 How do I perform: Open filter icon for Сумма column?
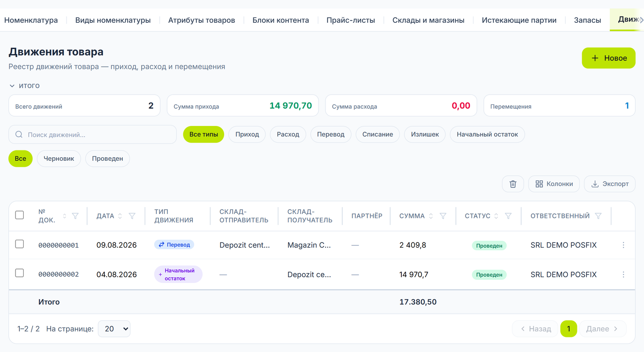click(x=443, y=216)
